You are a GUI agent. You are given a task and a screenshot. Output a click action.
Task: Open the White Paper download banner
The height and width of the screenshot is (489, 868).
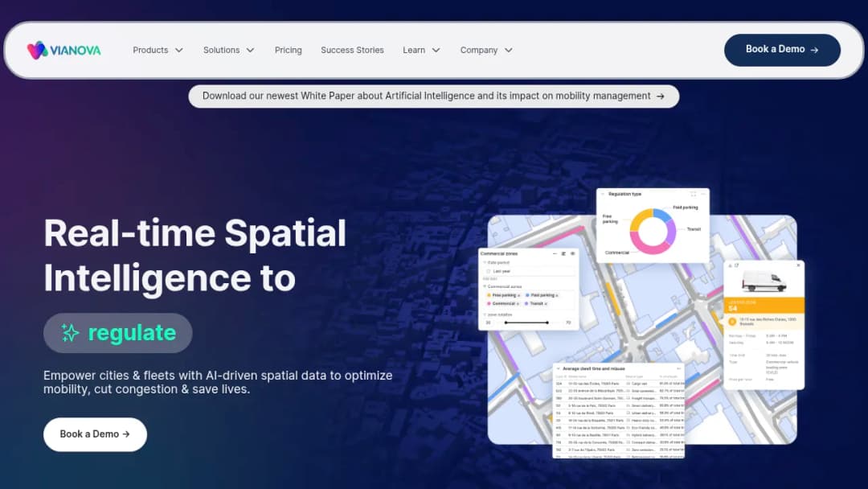[x=433, y=97]
